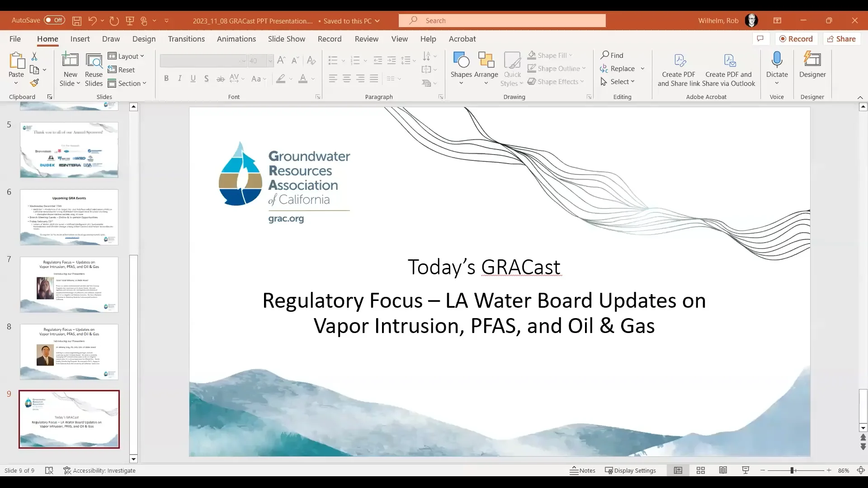Toggle italic formatting
868x488 pixels.
tap(179, 78)
